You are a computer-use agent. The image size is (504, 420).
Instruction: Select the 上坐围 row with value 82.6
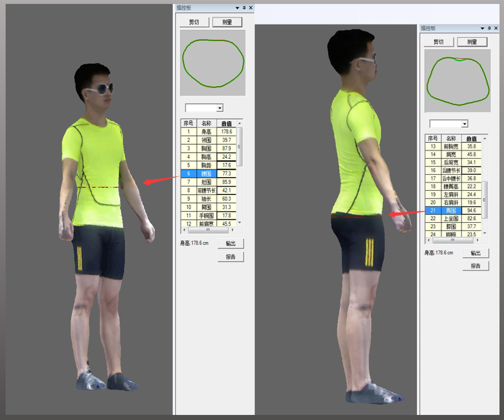coord(451,218)
